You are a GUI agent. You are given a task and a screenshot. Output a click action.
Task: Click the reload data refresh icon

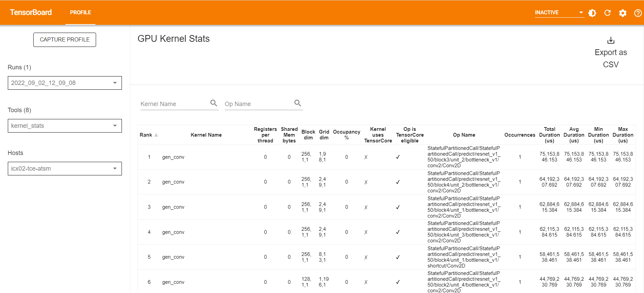pyautogui.click(x=607, y=13)
